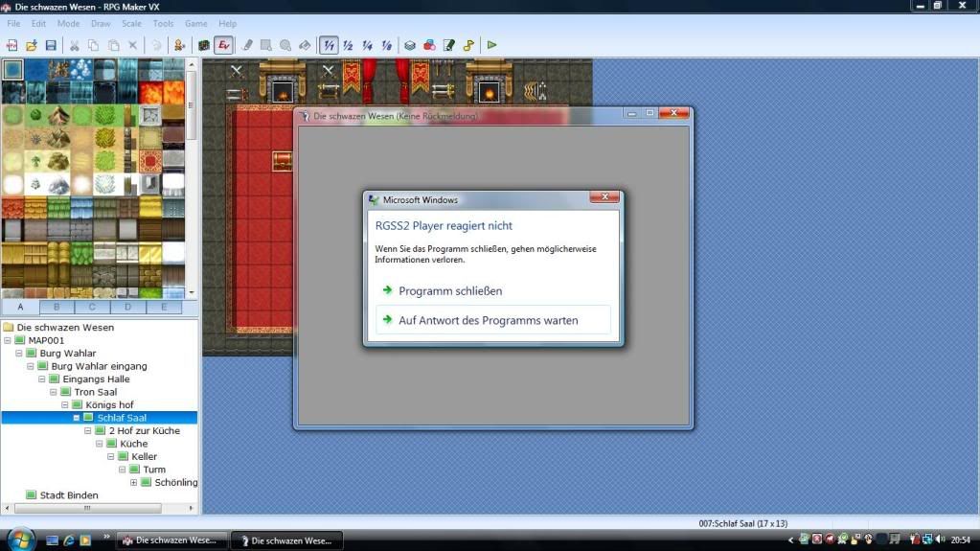Open the Edit menu

pyautogui.click(x=38, y=24)
